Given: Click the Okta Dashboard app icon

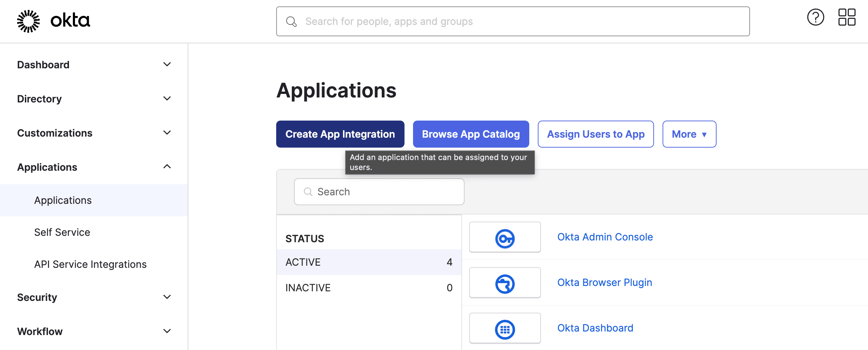Looking at the screenshot, I should pos(505,329).
